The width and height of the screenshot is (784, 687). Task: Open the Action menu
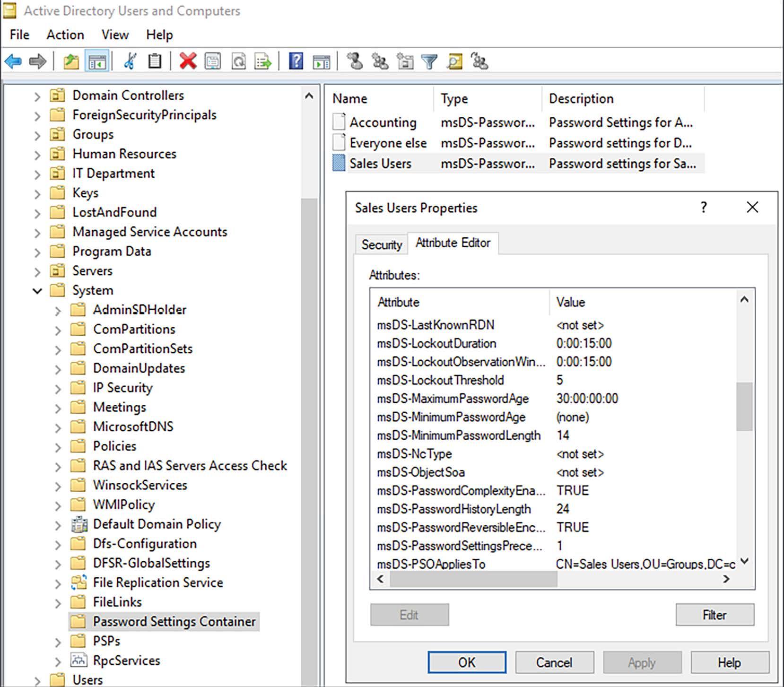[65, 35]
